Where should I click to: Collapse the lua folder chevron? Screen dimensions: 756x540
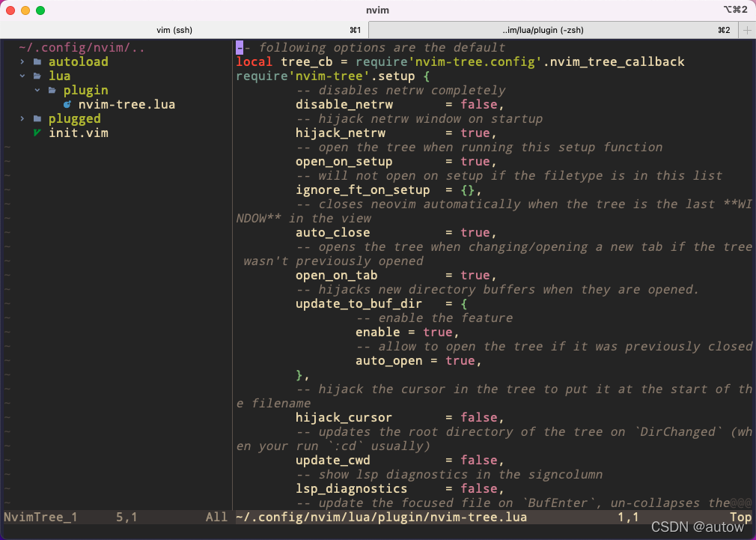[22, 76]
